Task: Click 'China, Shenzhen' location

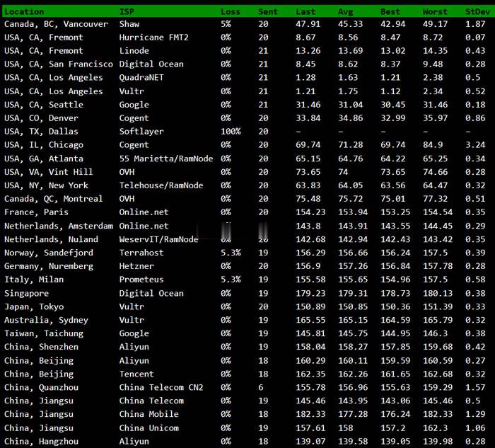Action: tap(41, 347)
